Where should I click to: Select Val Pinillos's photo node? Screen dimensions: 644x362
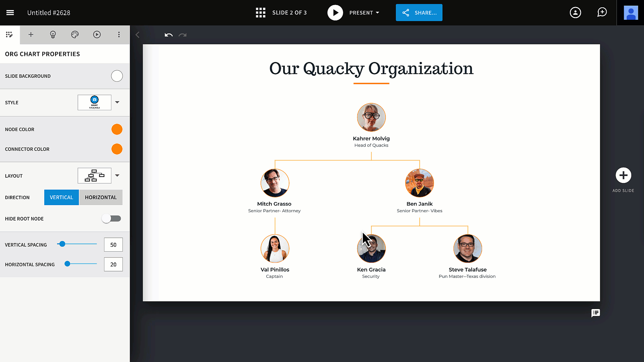(x=275, y=248)
